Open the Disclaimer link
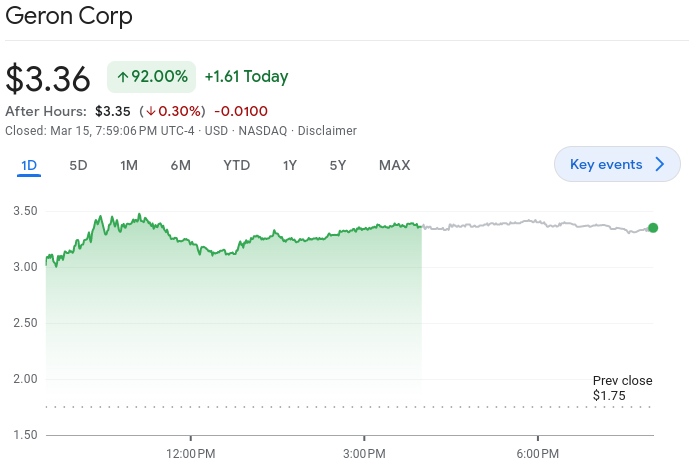 [x=327, y=130]
